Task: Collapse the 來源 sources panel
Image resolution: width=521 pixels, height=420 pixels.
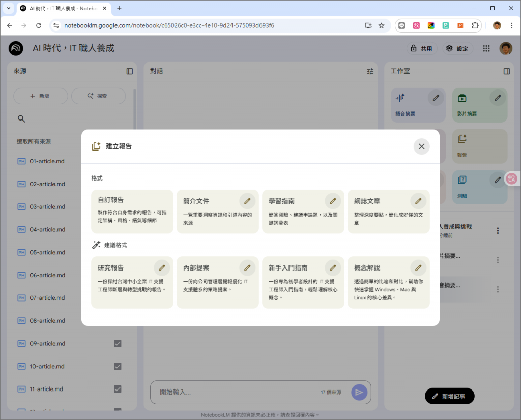Action: pos(130,71)
